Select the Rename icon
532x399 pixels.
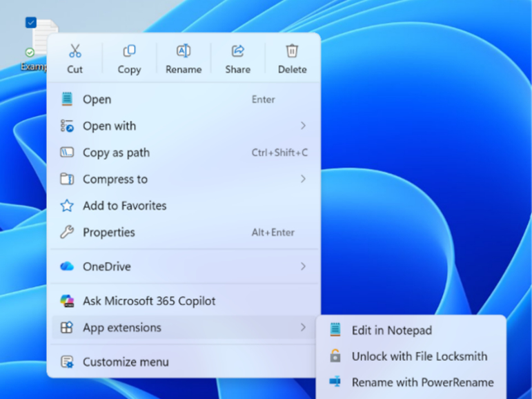[x=184, y=51]
